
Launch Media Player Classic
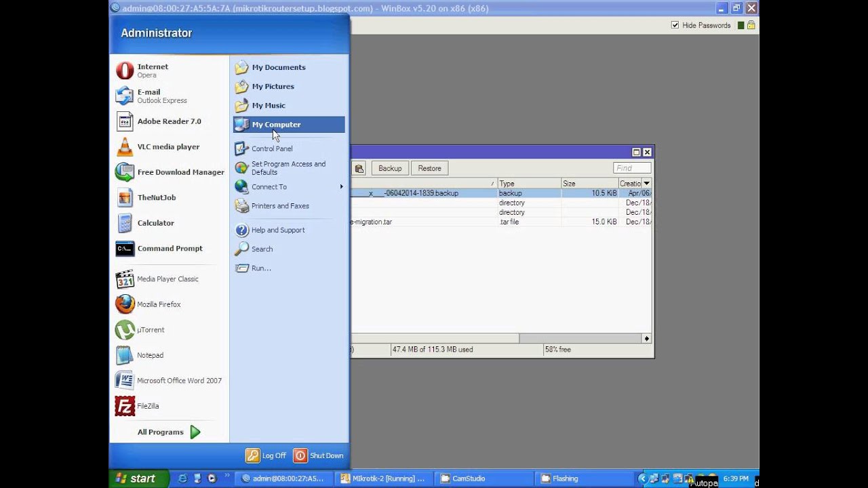coord(170,279)
